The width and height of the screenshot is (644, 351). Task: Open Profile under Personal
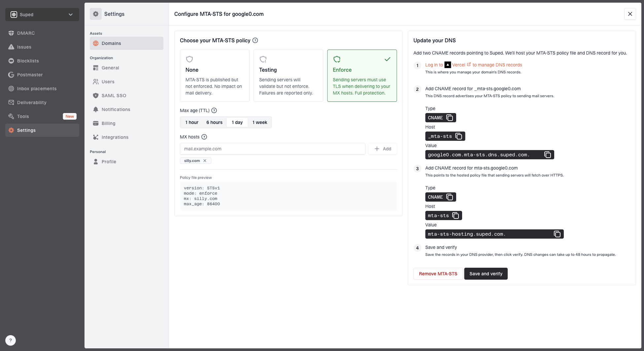point(126,162)
